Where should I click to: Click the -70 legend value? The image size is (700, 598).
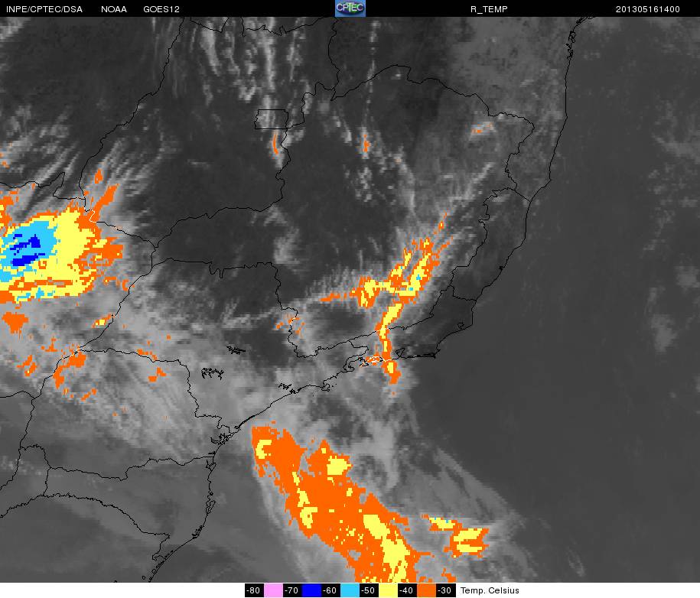292,590
